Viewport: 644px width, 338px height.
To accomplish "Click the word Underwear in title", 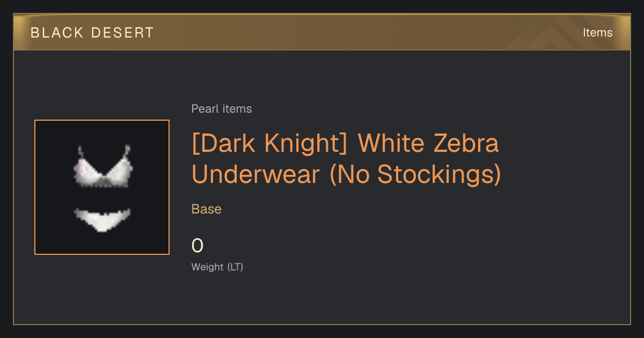I will 258,174.
